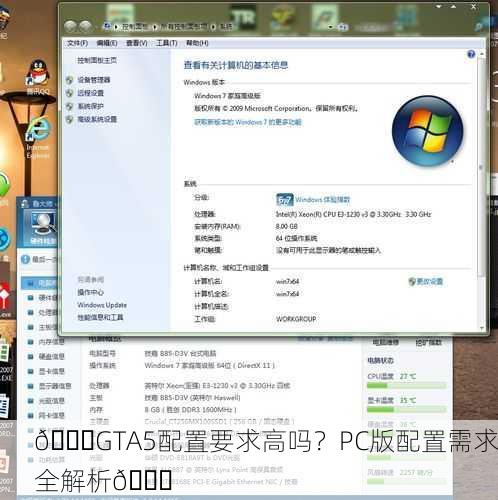Viewport: 498px width, 500px height.
Task: Click 所有控制面板项 in the address breadcrumb
Action: point(184,26)
